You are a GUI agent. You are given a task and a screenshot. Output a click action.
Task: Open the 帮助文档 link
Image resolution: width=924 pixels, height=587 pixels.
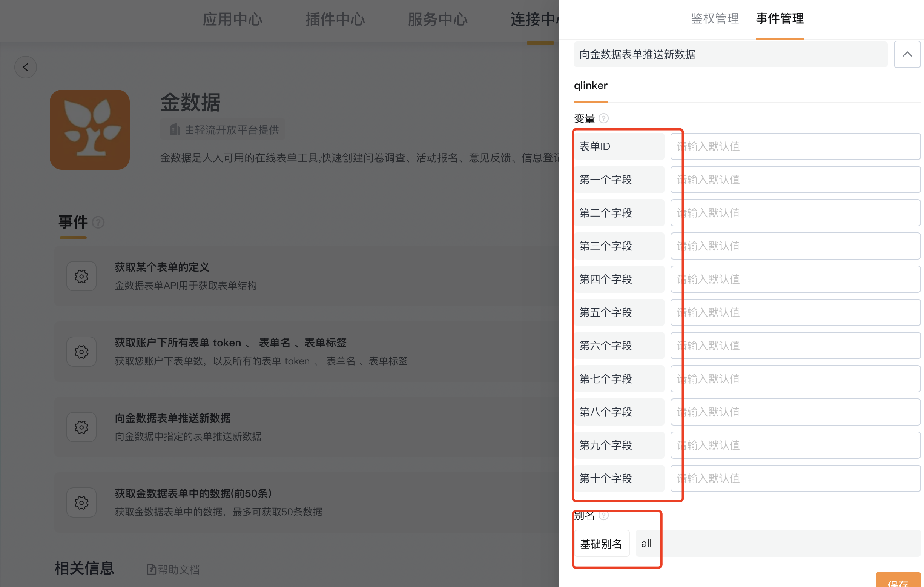pos(173,569)
